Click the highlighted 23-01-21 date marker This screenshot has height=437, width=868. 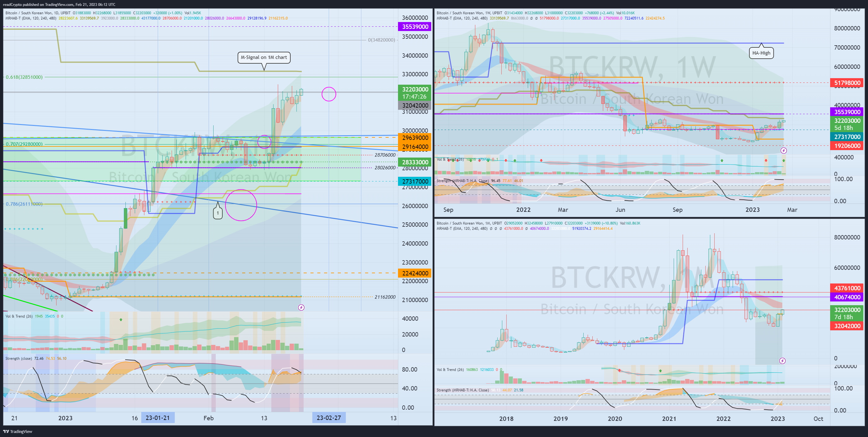(x=158, y=418)
